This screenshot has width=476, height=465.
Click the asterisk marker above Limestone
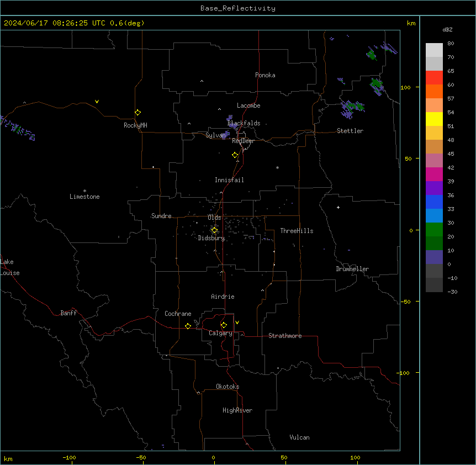[84, 191]
